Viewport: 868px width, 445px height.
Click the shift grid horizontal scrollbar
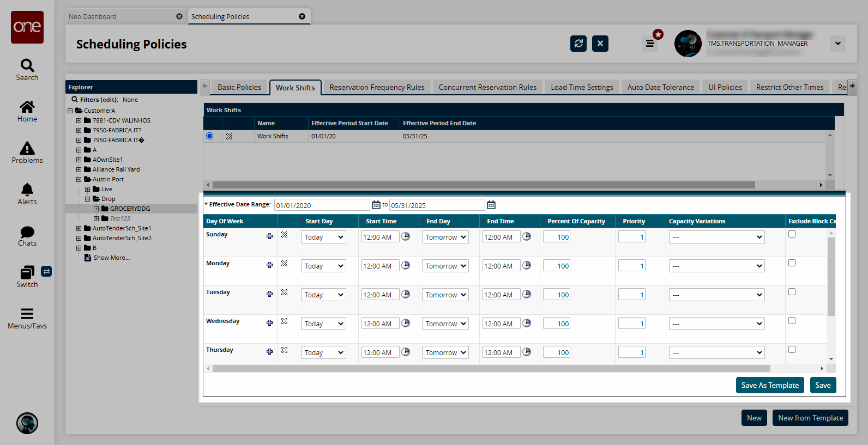[491, 369]
